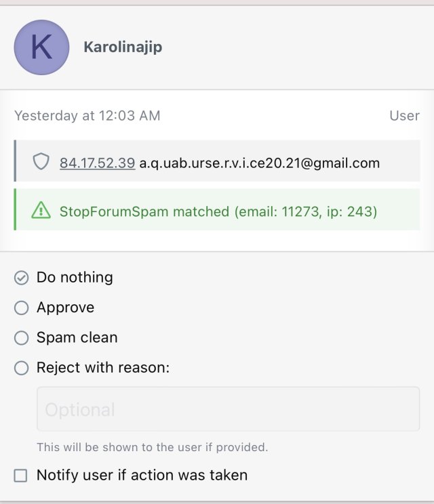Focus the Optional reject reason field
434x504 pixels.
[x=228, y=409]
